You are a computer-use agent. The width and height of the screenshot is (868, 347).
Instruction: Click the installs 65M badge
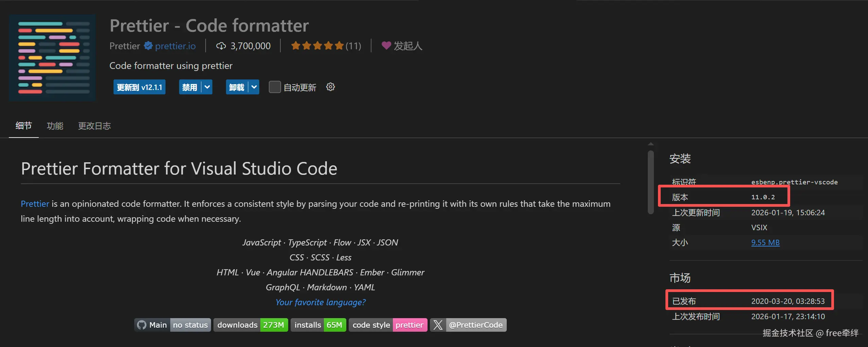318,325
